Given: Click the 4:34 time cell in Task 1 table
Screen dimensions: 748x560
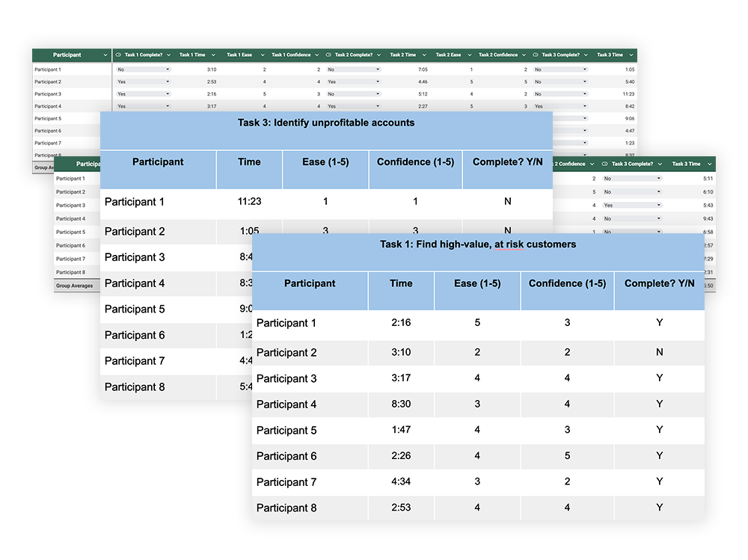Looking at the screenshot, I should click(401, 481).
